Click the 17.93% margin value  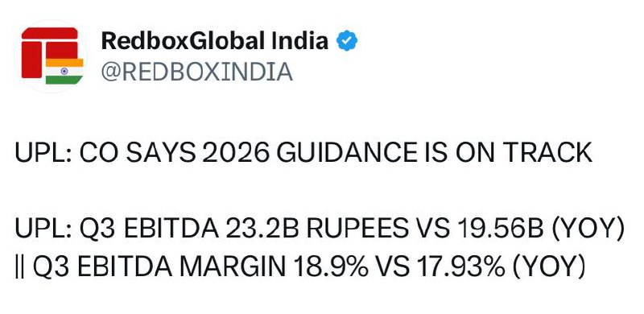pyautogui.click(x=460, y=267)
